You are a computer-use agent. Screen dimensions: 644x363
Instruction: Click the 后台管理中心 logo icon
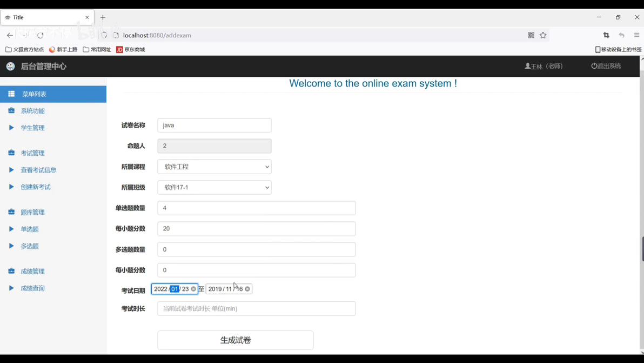point(11,66)
